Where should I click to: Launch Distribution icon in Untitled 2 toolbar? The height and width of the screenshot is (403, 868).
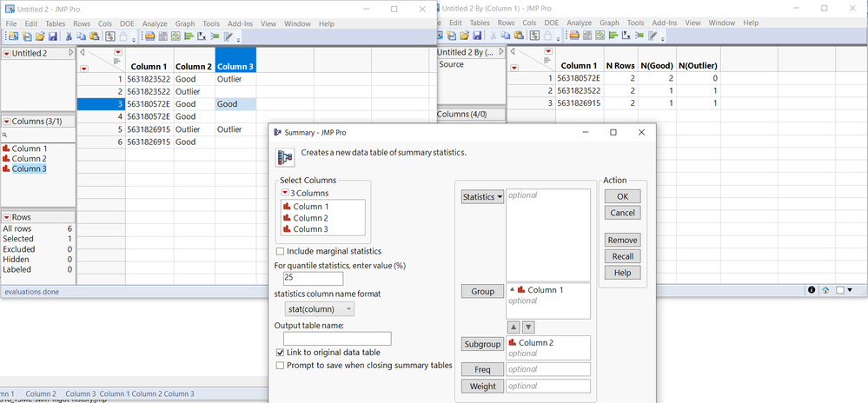(189, 36)
